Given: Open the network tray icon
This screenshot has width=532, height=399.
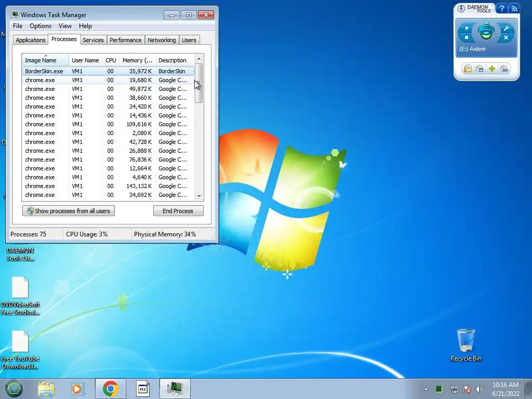Looking at the screenshot, I should coord(454,389).
